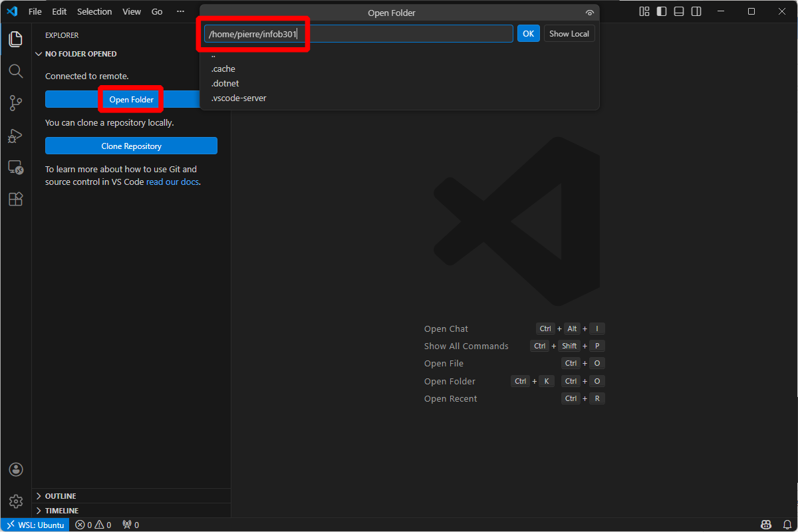Screen dimensions: 798x532
Task: Click the Show Local button
Action: (x=569, y=33)
